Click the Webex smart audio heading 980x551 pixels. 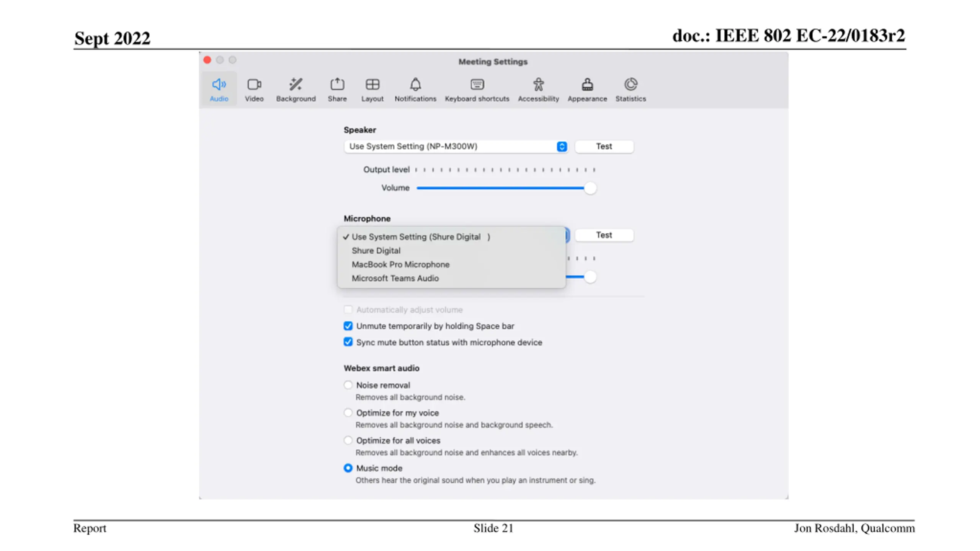tap(381, 368)
